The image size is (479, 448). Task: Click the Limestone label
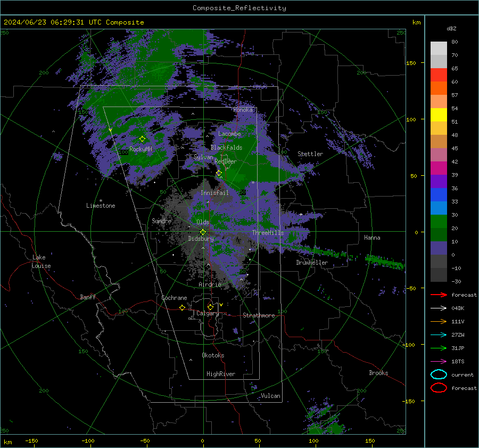click(x=101, y=206)
